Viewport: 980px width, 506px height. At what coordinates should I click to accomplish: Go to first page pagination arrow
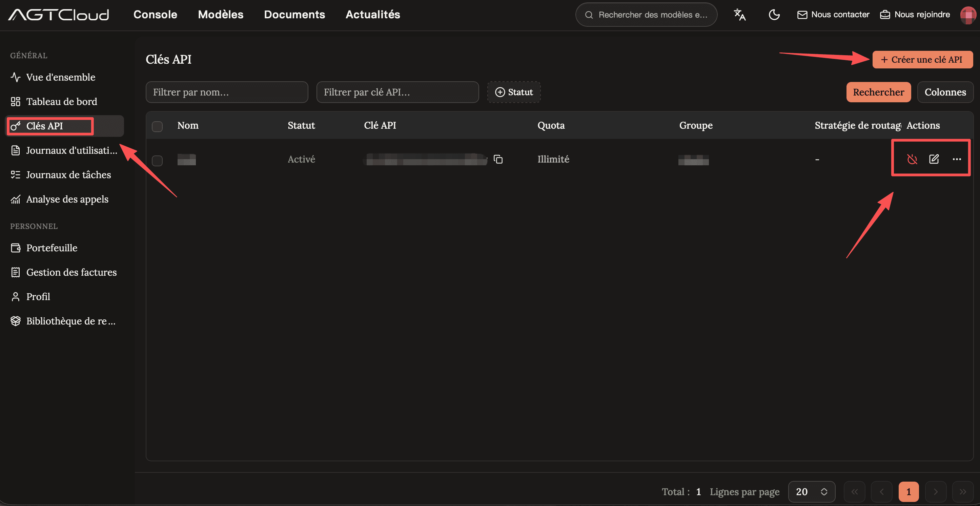pyautogui.click(x=855, y=491)
